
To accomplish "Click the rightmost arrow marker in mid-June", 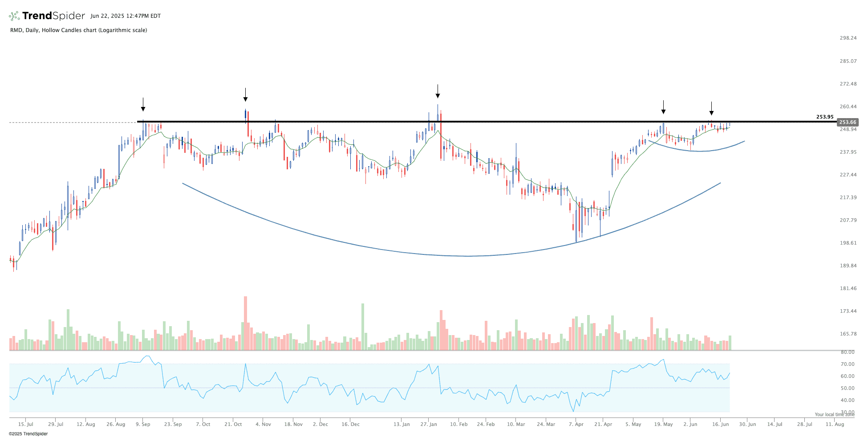I will pos(711,109).
